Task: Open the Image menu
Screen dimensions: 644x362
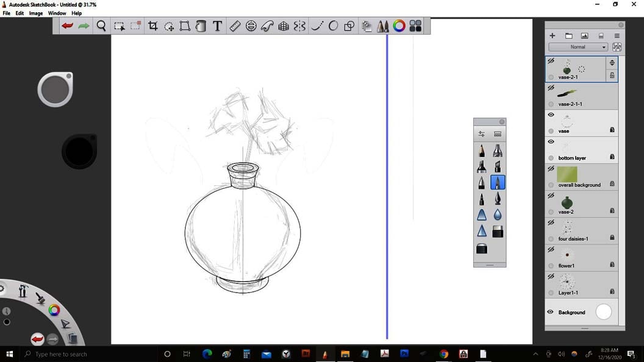Action: click(36, 13)
